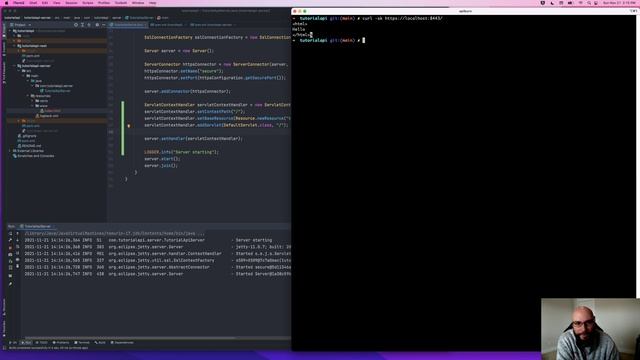Open iTerm2 Toolbelt menu

pyautogui.click(x=120, y=3)
